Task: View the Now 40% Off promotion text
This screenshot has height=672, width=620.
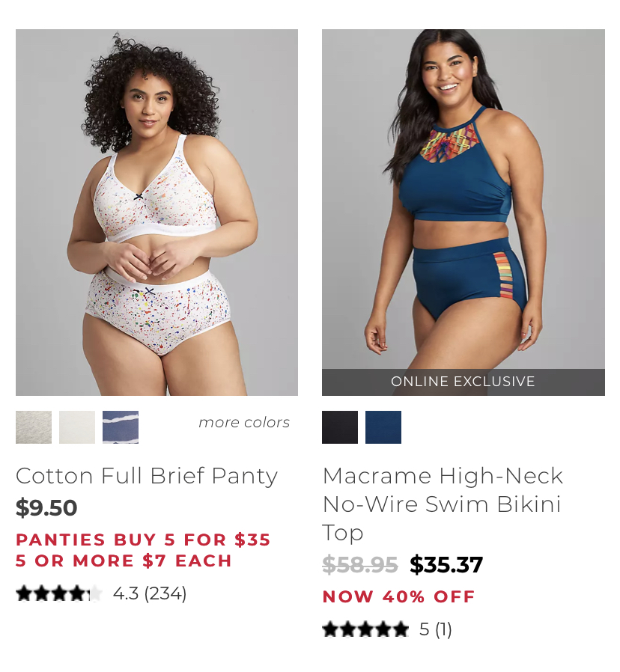Action: coord(399,596)
